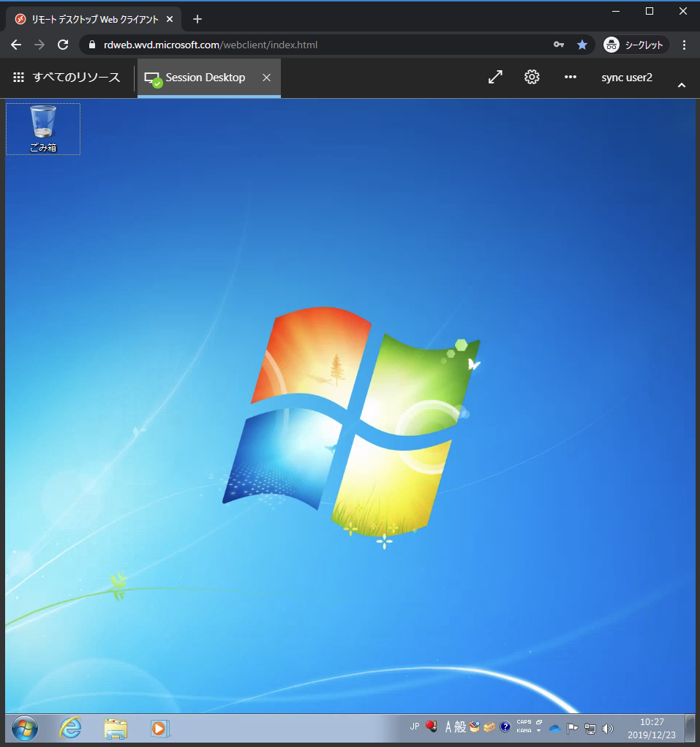Launch Internet Explorer from the taskbar
Image resolution: width=700 pixels, height=747 pixels.
coord(71,728)
